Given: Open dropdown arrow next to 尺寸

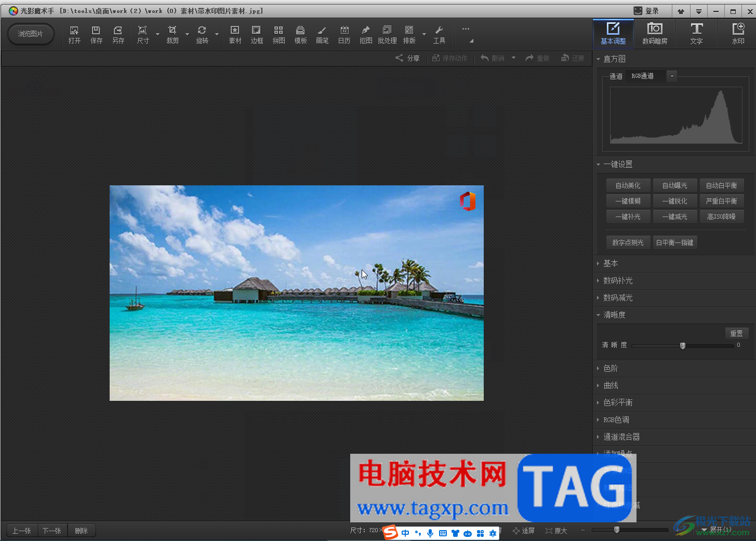Looking at the screenshot, I should (157, 35).
